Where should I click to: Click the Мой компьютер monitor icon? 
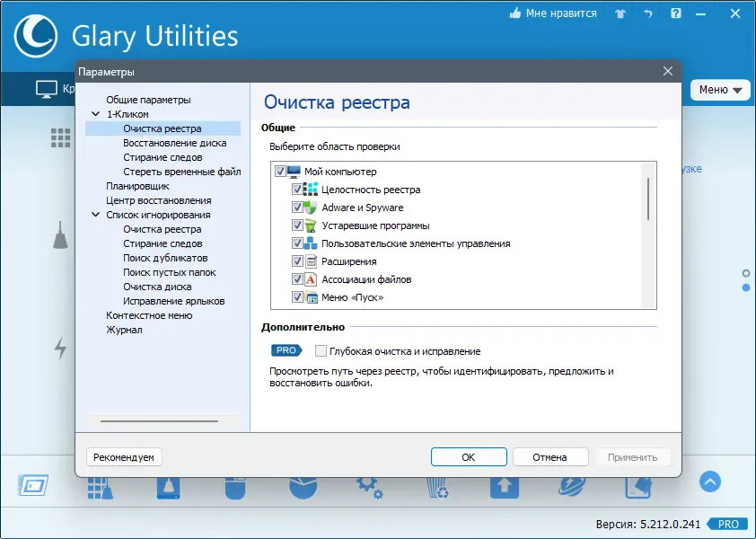click(294, 172)
